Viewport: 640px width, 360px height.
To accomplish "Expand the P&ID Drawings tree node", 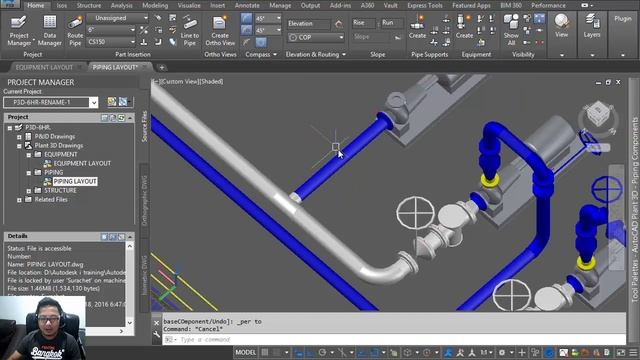I will (x=19, y=137).
